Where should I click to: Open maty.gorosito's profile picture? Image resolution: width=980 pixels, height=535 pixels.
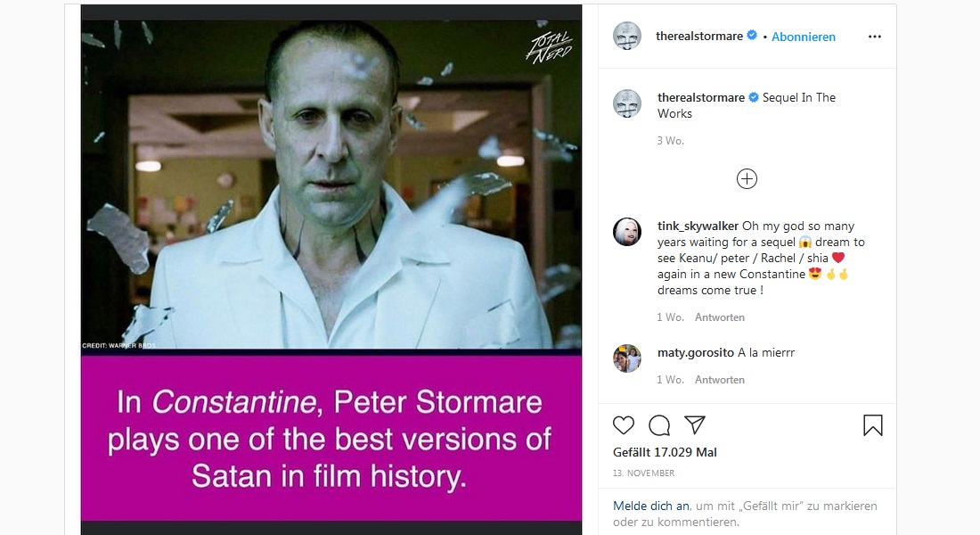tap(627, 358)
